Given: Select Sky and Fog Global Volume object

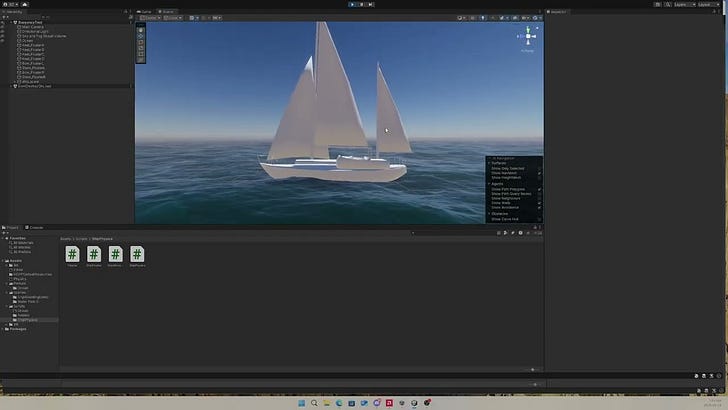Looking at the screenshot, I should point(44,36).
